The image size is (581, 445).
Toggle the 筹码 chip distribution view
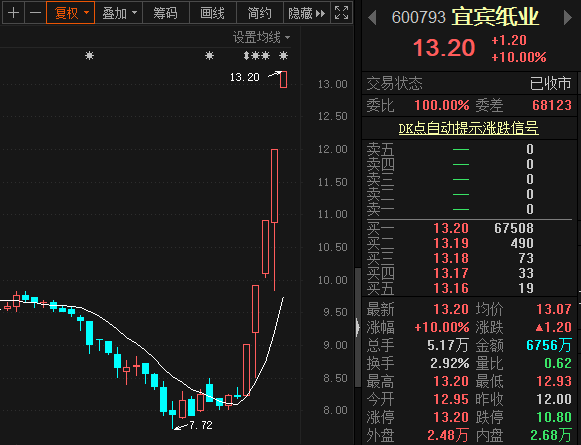tap(166, 13)
